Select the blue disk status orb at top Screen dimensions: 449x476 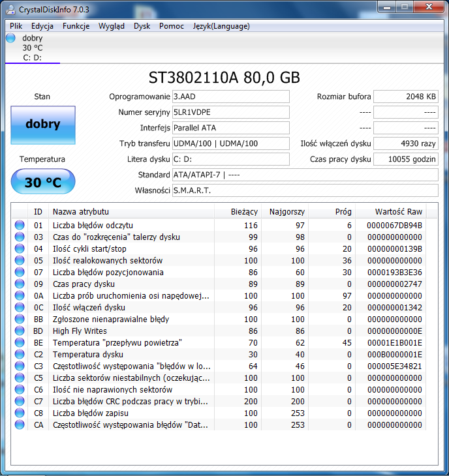click(x=10, y=38)
